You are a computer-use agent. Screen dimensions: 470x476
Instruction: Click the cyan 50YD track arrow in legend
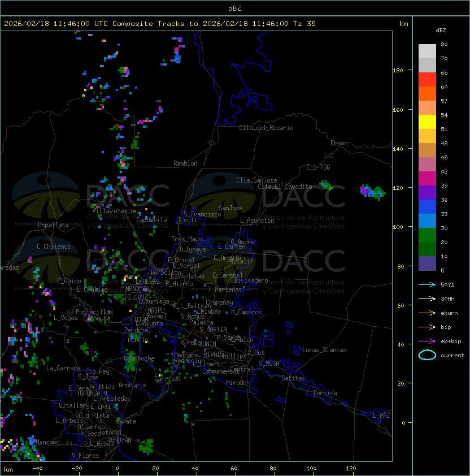point(427,284)
